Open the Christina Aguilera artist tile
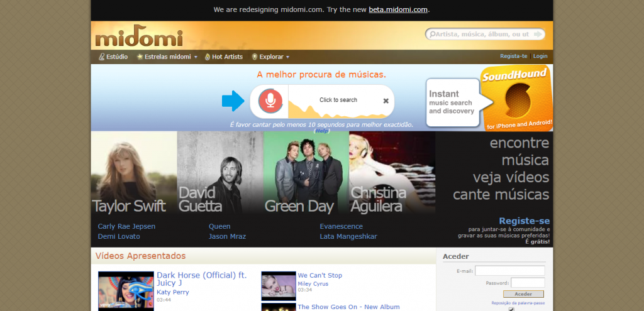The height and width of the screenshot is (311, 644). 392,172
